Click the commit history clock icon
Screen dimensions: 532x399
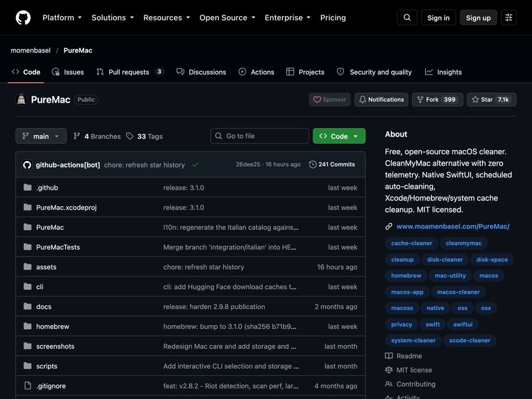[313, 164]
